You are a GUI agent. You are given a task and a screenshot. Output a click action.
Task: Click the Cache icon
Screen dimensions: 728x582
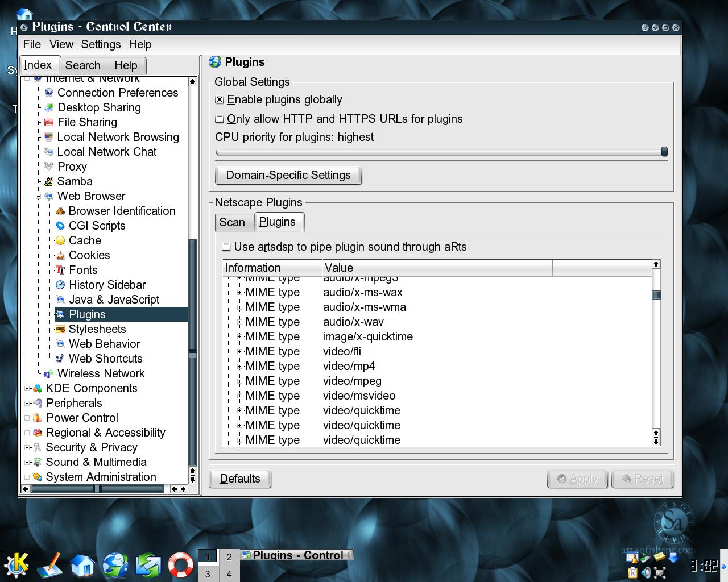coord(60,240)
